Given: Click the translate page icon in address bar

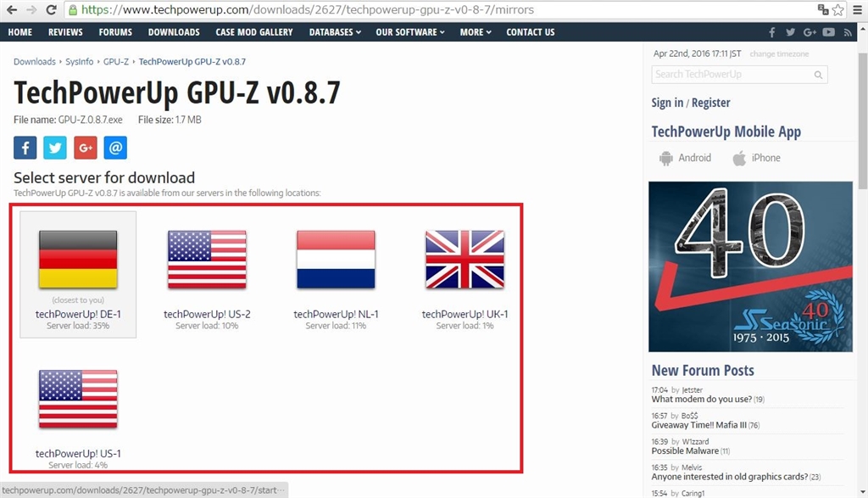Looking at the screenshot, I should (823, 9).
